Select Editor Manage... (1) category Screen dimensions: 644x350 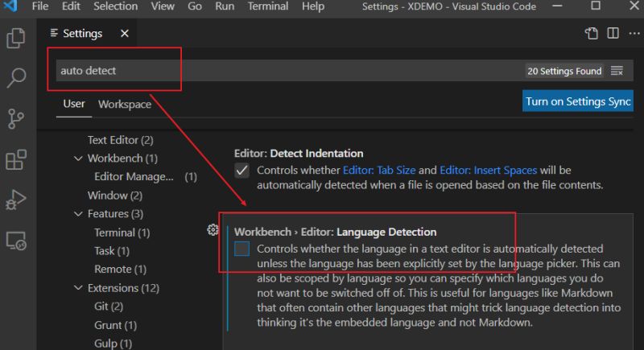point(146,177)
